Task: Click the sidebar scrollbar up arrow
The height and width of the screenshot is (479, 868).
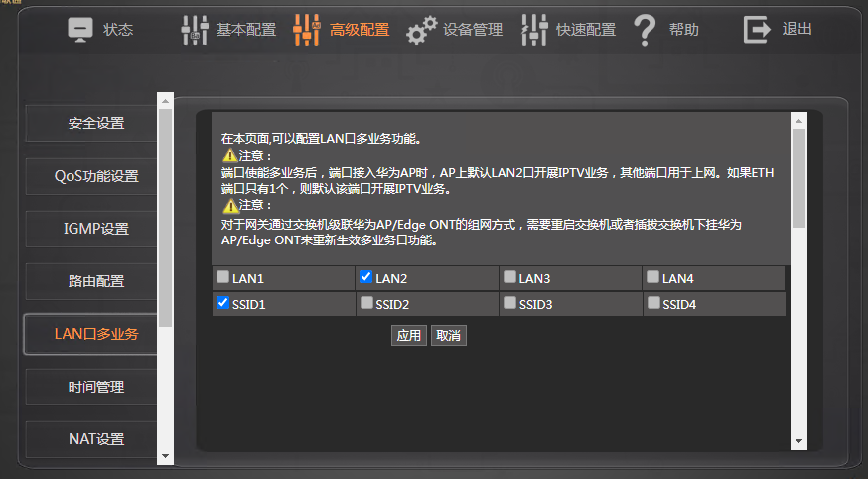Action: [x=165, y=101]
